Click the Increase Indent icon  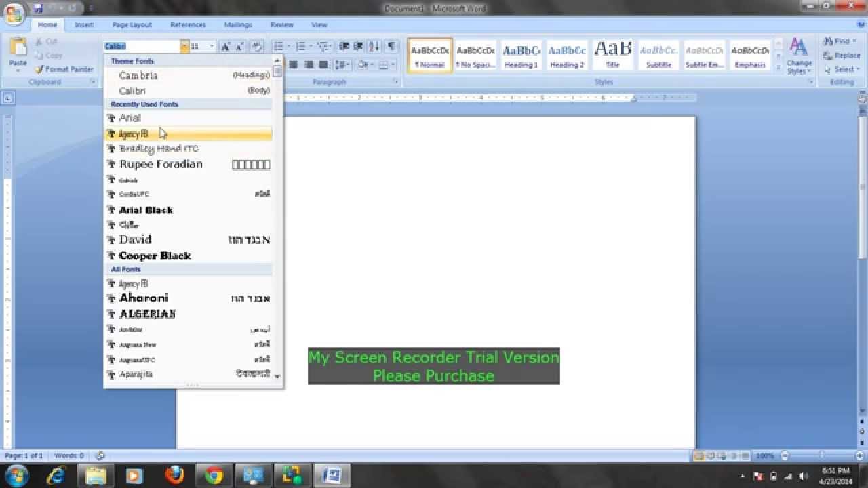point(359,47)
